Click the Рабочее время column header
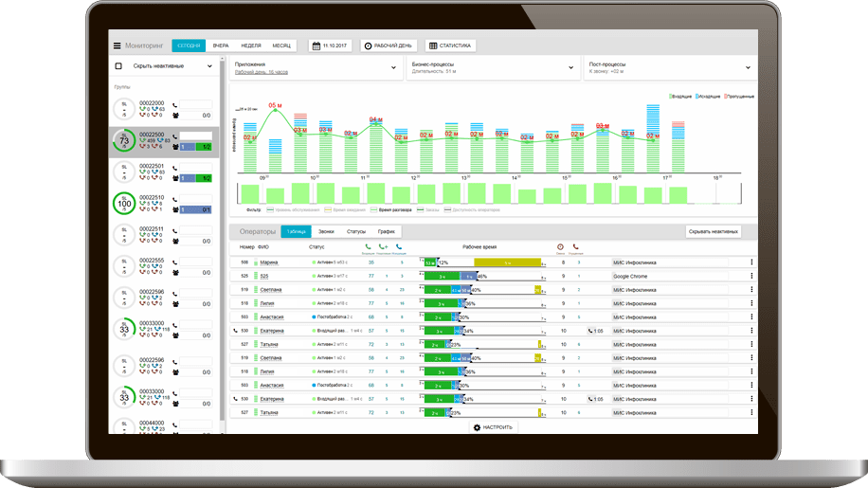This screenshot has height=488, width=868. tap(479, 246)
